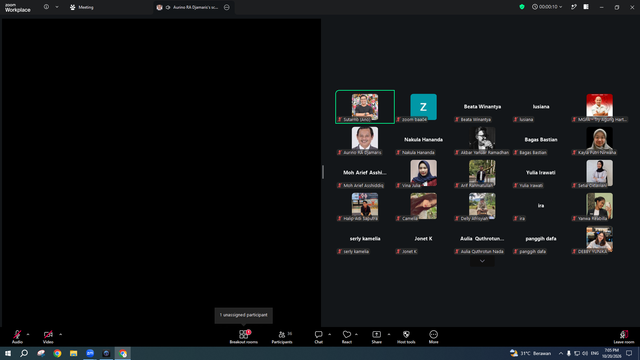This screenshot has width=640, height=360.
Task: Change the view layout icon
Action: click(x=586, y=7)
